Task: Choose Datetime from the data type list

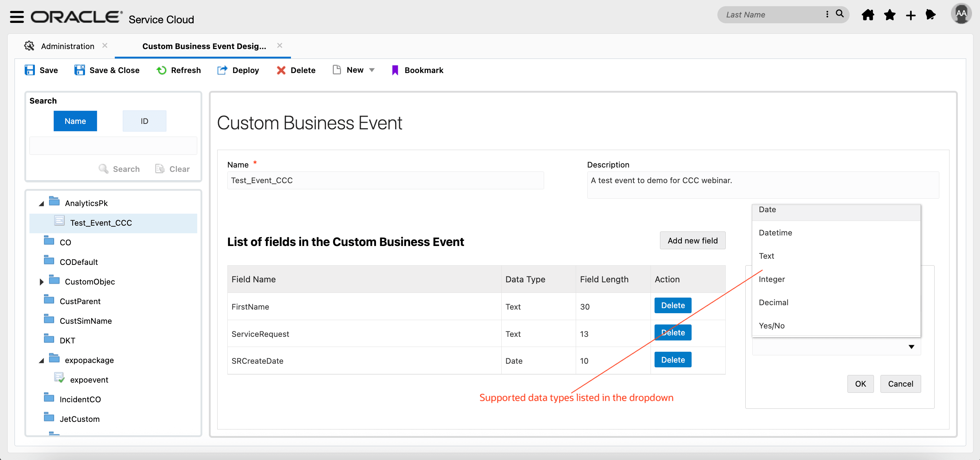Action: click(x=775, y=233)
